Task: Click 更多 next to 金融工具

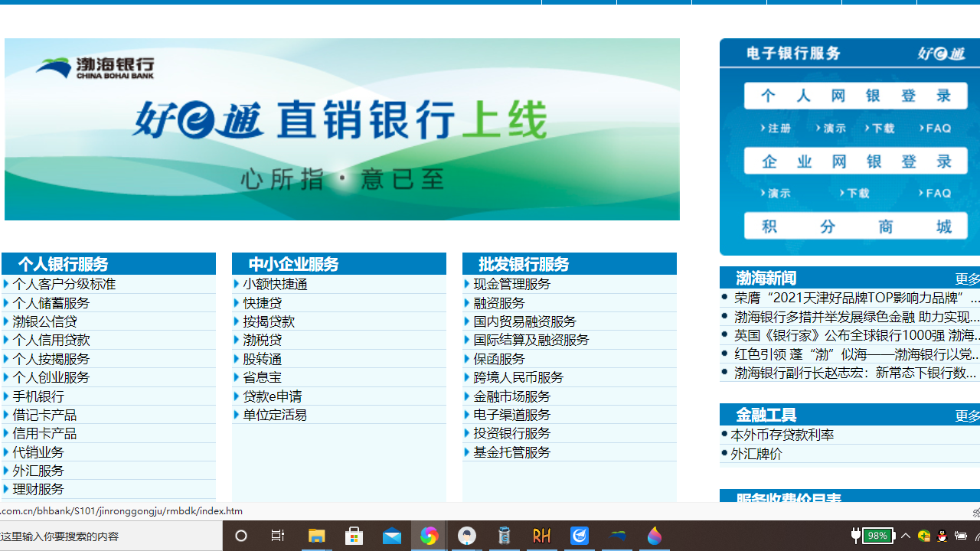Action: 969,416
